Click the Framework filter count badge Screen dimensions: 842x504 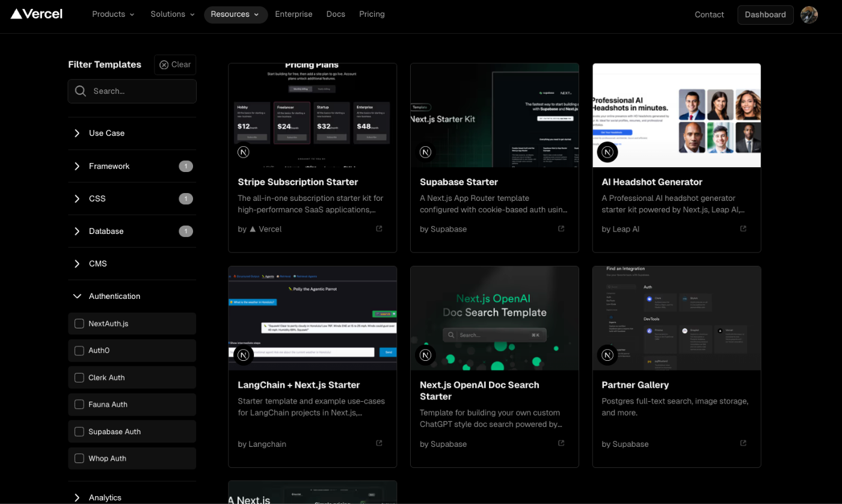click(186, 166)
